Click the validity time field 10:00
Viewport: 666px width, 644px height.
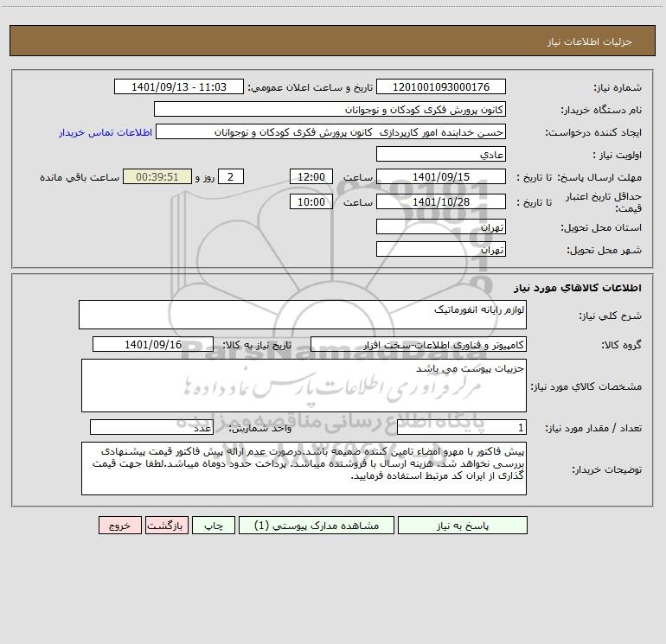coord(311,201)
